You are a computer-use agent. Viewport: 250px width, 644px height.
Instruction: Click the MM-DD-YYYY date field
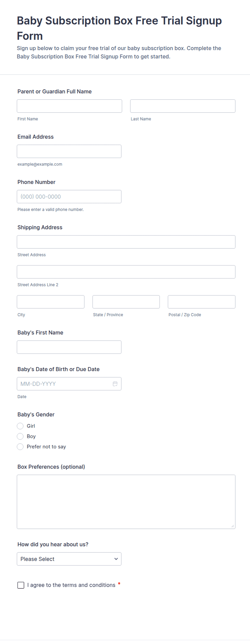(x=69, y=384)
